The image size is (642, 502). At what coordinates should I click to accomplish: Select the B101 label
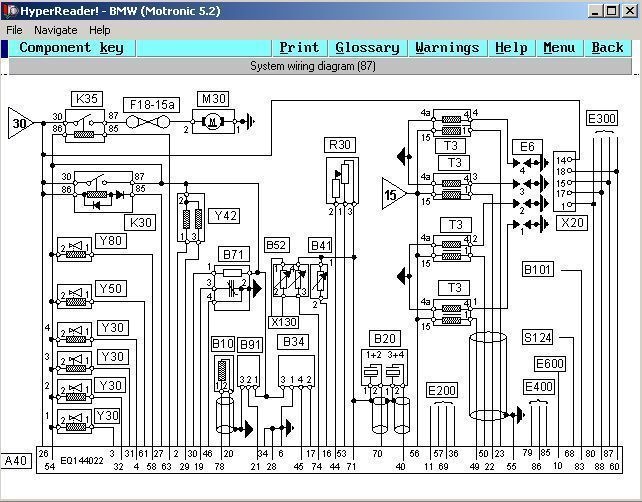coord(538,269)
